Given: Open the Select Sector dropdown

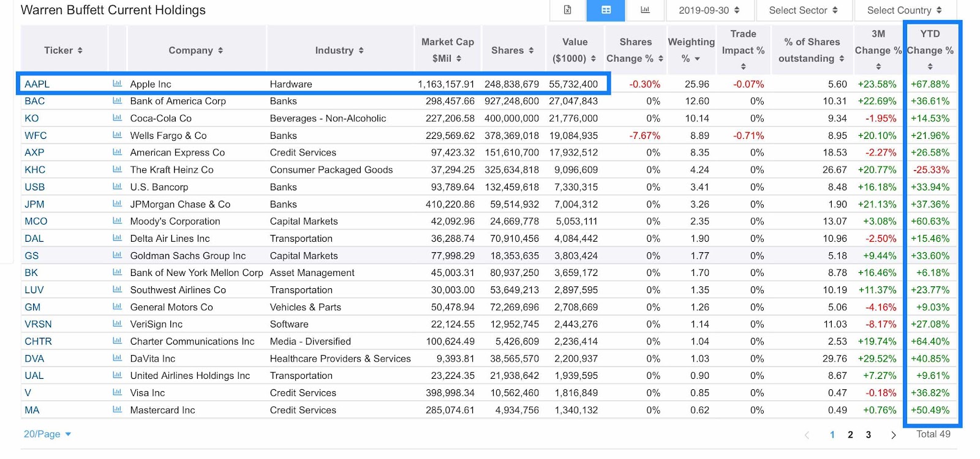Looking at the screenshot, I should tap(803, 10).
